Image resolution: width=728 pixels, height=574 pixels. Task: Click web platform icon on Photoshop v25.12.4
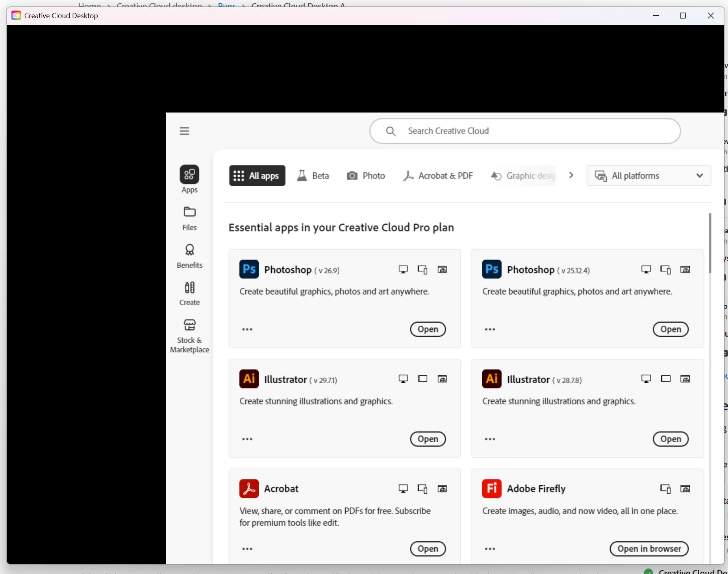tap(685, 269)
